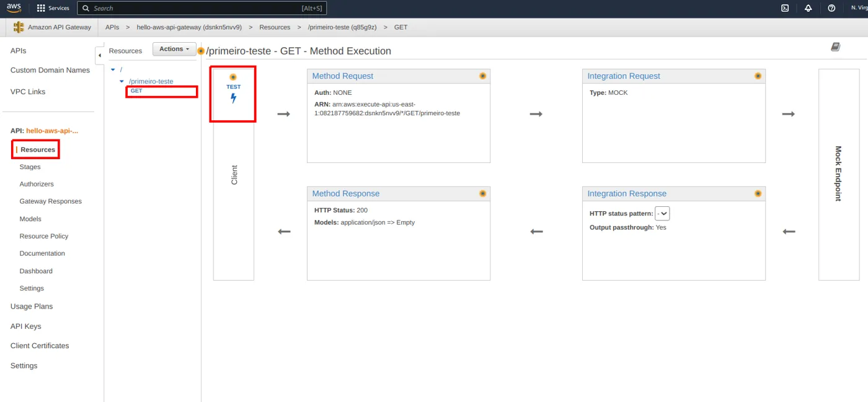Click the APIs breadcrumb
Screen dimensions: 868x402
[112, 27]
